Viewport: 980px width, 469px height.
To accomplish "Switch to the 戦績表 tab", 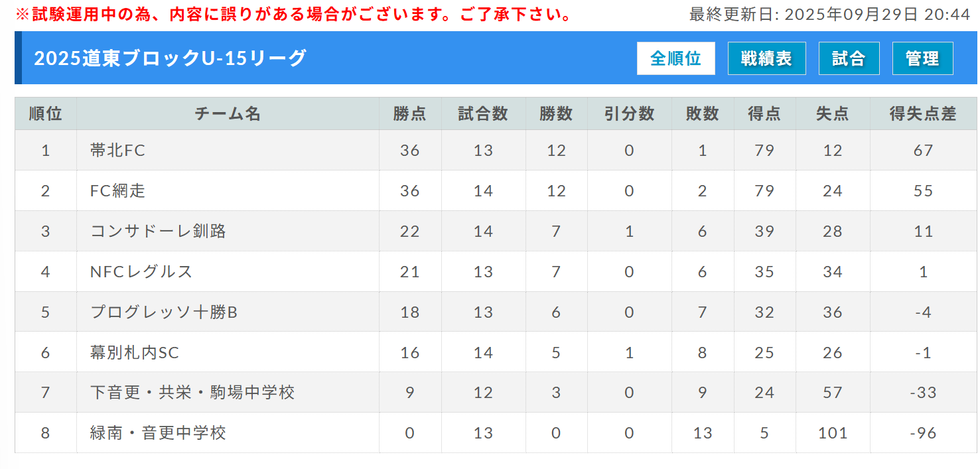I will tap(766, 58).
